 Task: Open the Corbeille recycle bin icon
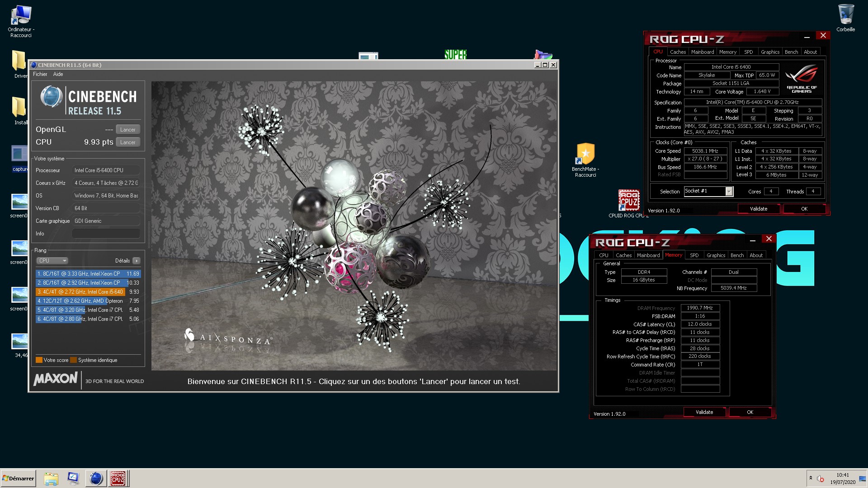(x=845, y=18)
